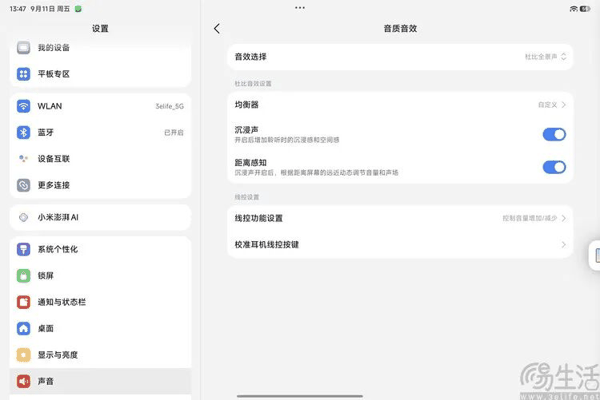
Task: Tap the three-dot menu at top
Action: click(x=300, y=8)
